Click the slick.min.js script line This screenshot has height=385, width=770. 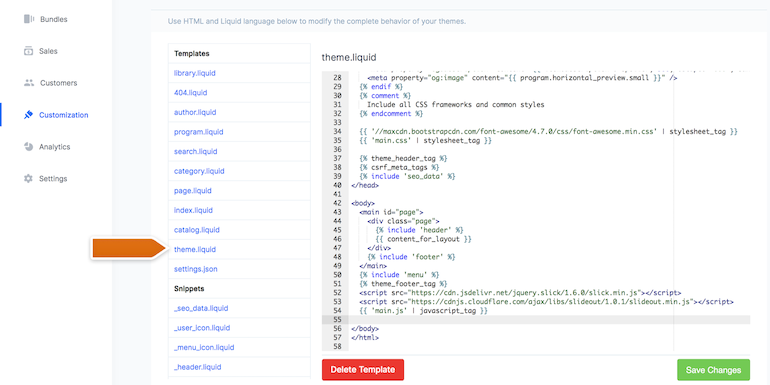click(520, 293)
